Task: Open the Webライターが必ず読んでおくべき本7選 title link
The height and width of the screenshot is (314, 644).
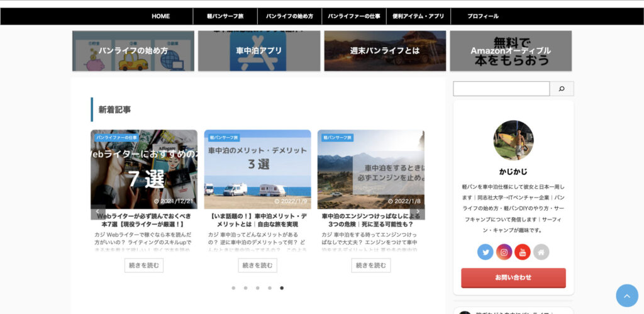Action: pyautogui.click(x=144, y=220)
